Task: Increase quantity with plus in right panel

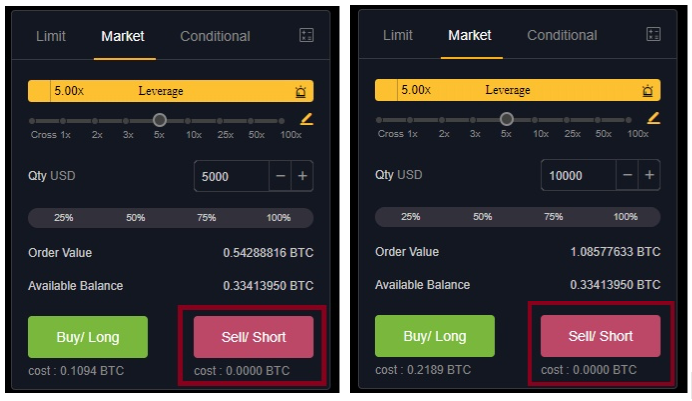Action: coord(649,175)
